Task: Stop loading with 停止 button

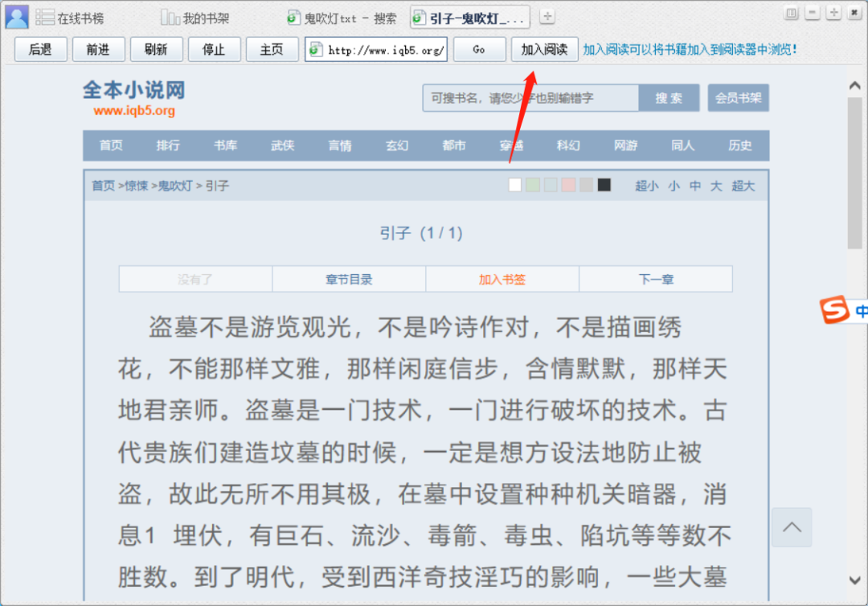Action: 215,50
